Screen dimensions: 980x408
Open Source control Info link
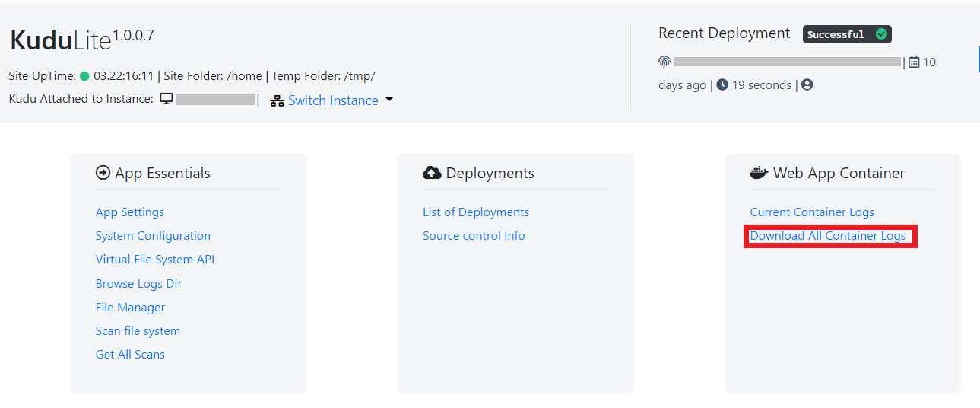coord(474,236)
